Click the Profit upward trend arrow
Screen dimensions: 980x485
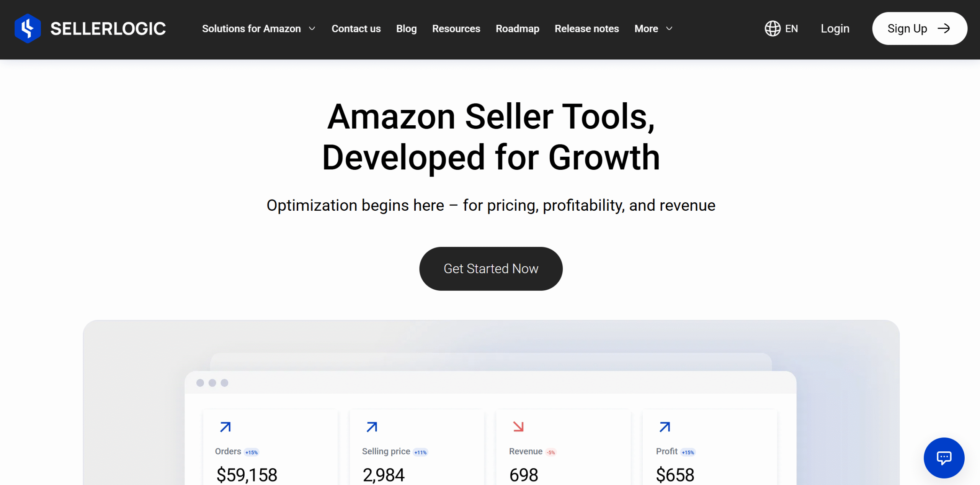pos(665,427)
